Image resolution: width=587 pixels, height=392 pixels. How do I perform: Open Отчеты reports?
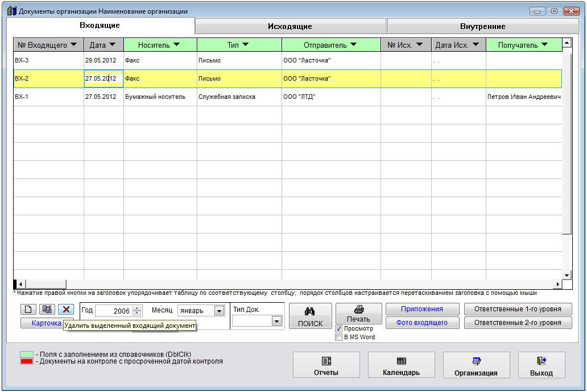pyautogui.click(x=326, y=365)
